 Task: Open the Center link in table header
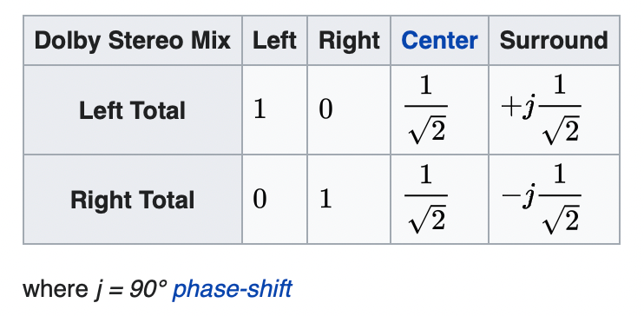pos(439,40)
